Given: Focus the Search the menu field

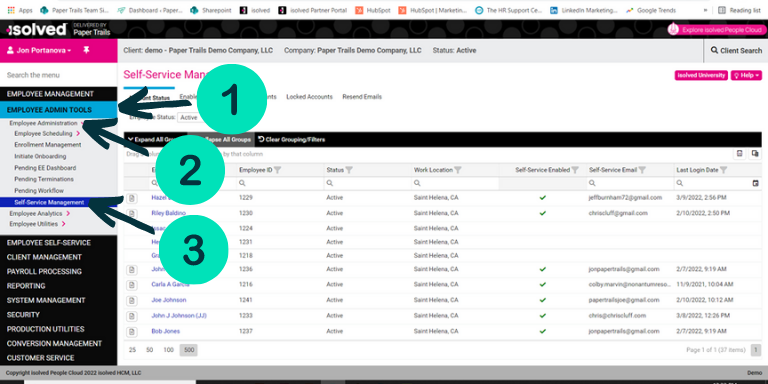Looking at the screenshot, I should [x=59, y=75].
